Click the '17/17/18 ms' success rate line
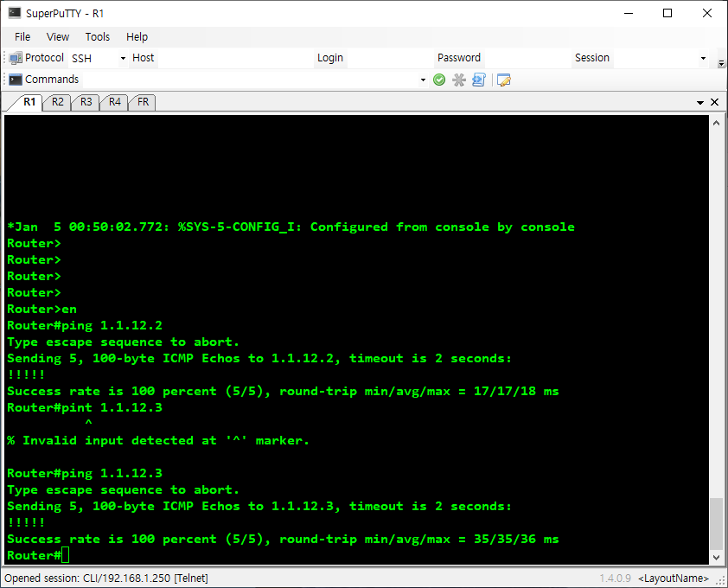This screenshot has width=728, height=588. click(283, 391)
